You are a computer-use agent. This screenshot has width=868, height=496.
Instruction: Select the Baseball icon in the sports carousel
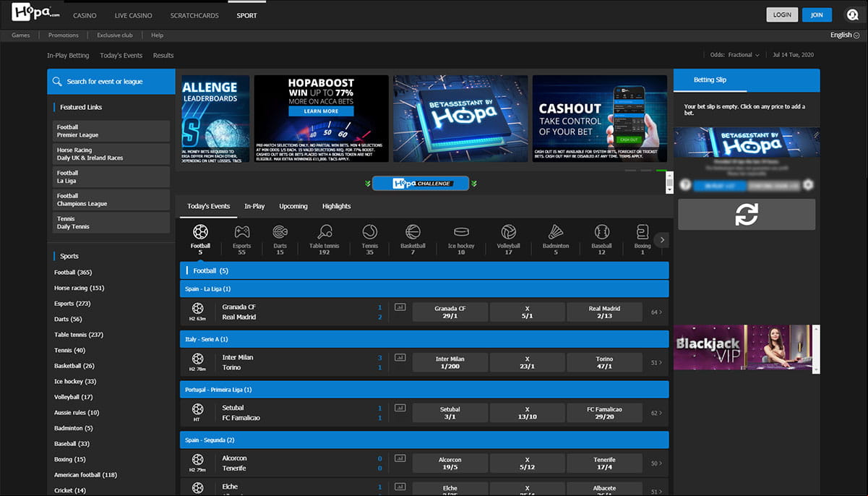pyautogui.click(x=601, y=232)
